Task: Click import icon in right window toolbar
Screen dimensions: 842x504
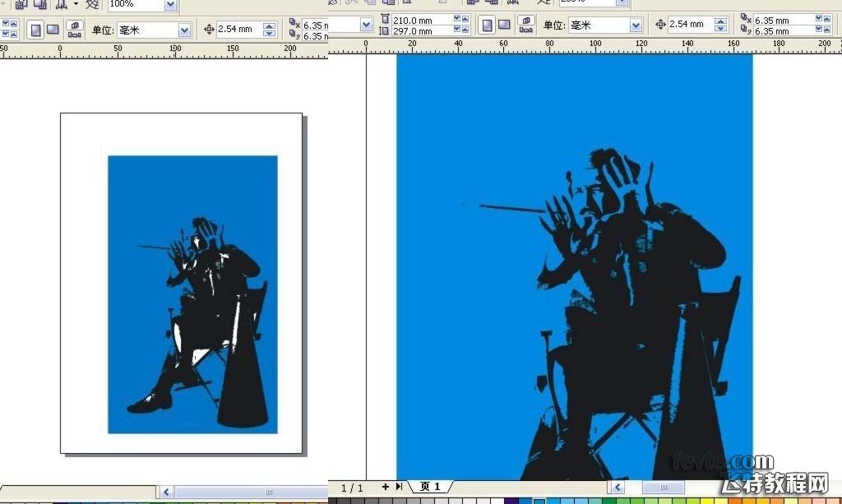Action: (473, 2)
